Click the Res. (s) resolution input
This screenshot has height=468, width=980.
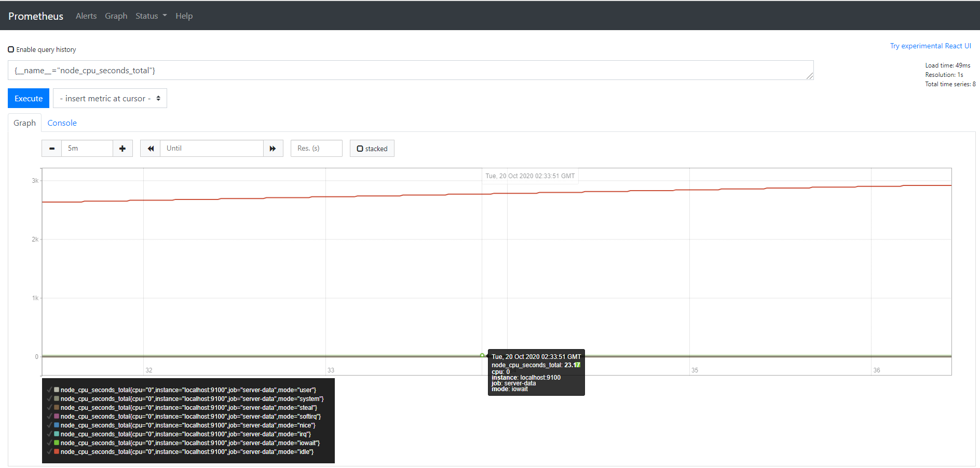pos(316,149)
